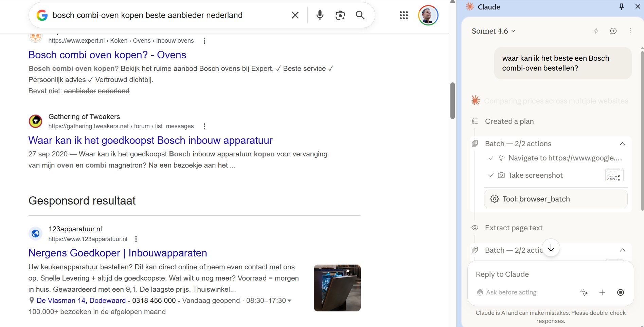Click the Gesponsord resultaat heading
The height and width of the screenshot is (327, 644).
[x=82, y=200]
